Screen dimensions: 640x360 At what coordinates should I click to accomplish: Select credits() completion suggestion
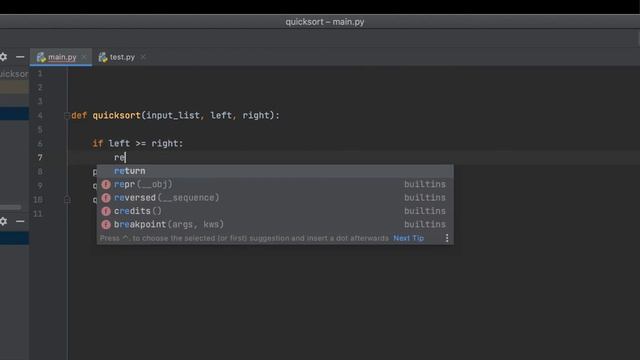click(x=275, y=211)
